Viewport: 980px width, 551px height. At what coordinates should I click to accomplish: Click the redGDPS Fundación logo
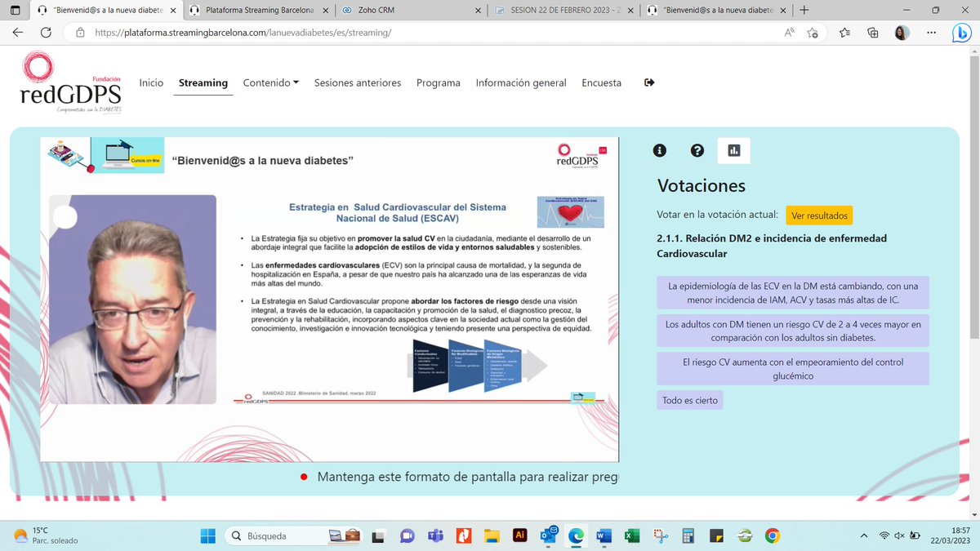click(x=71, y=82)
